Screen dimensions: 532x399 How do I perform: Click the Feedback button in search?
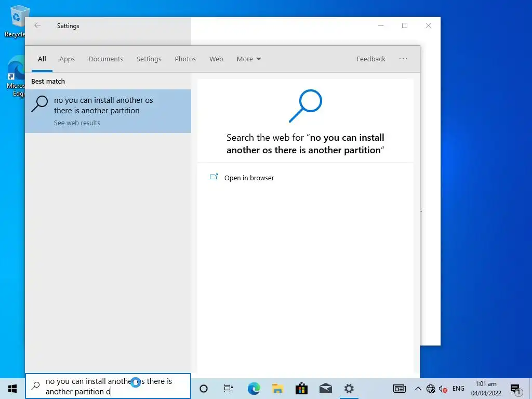pos(371,59)
